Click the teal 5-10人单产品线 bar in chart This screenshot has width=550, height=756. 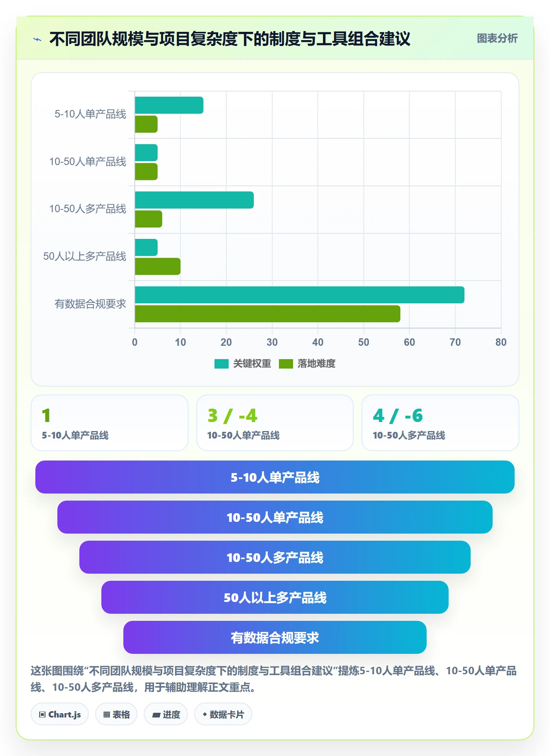tap(169, 105)
